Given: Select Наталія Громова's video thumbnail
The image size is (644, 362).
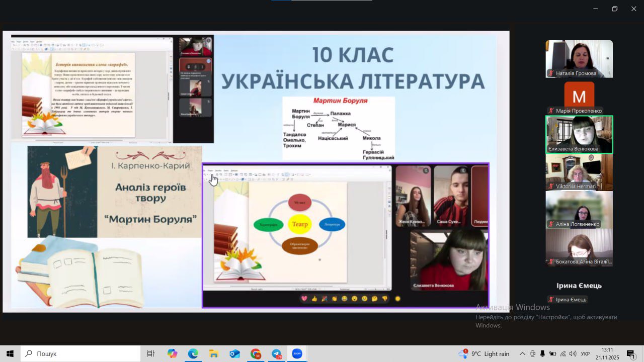Looking at the screenshot, I should tap(579, 59).
